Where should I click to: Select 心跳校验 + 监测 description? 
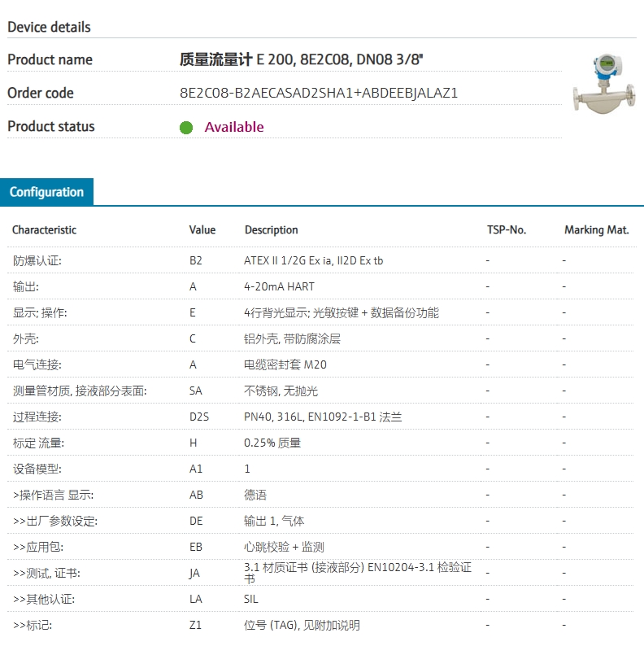(x=284, y=547)
